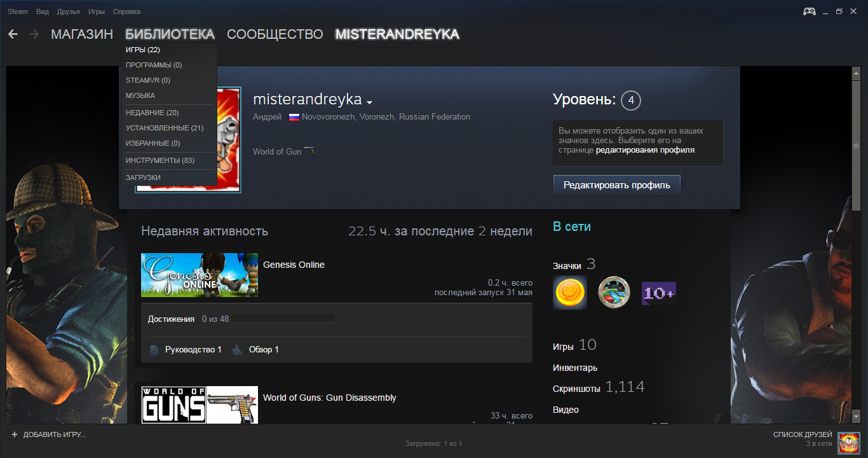
Task: Open the purple 10+ badge
Action: pyautogui.click(x=658, y=293)
